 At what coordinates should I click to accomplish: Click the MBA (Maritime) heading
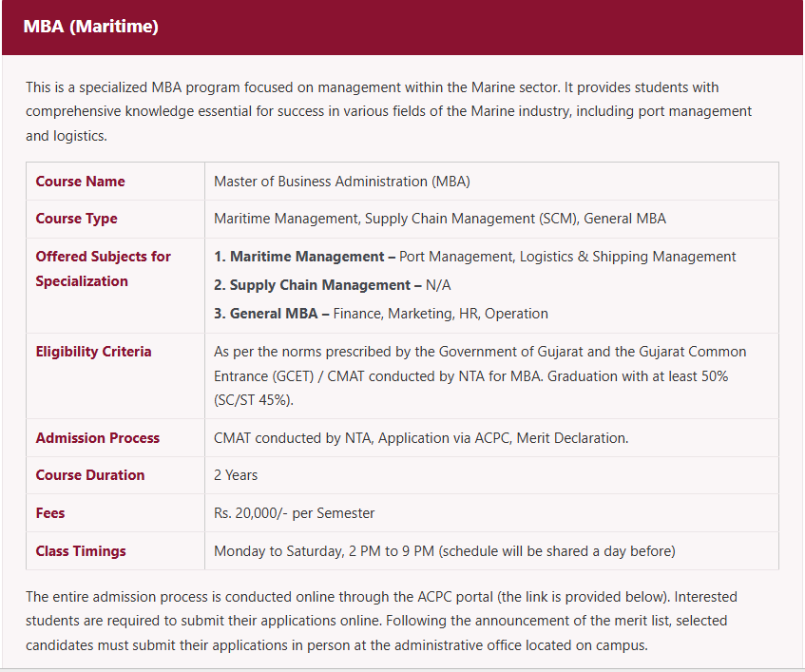point(91,27)
